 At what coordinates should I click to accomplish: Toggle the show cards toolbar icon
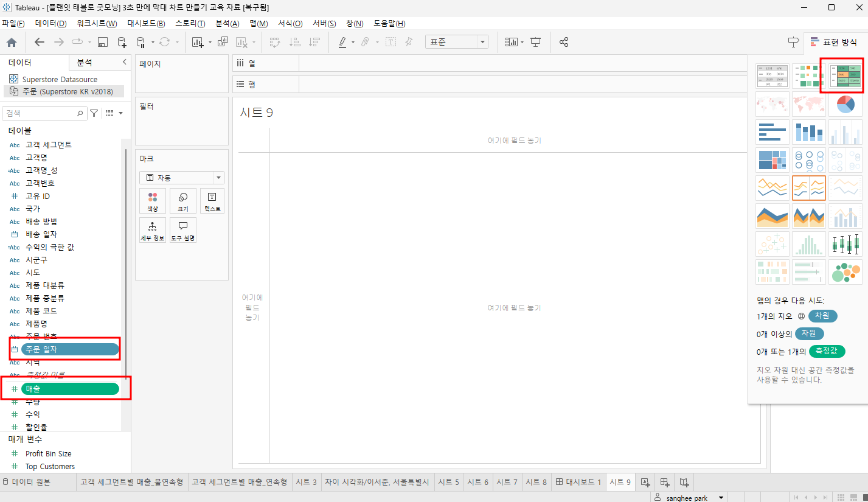point(512,42)
